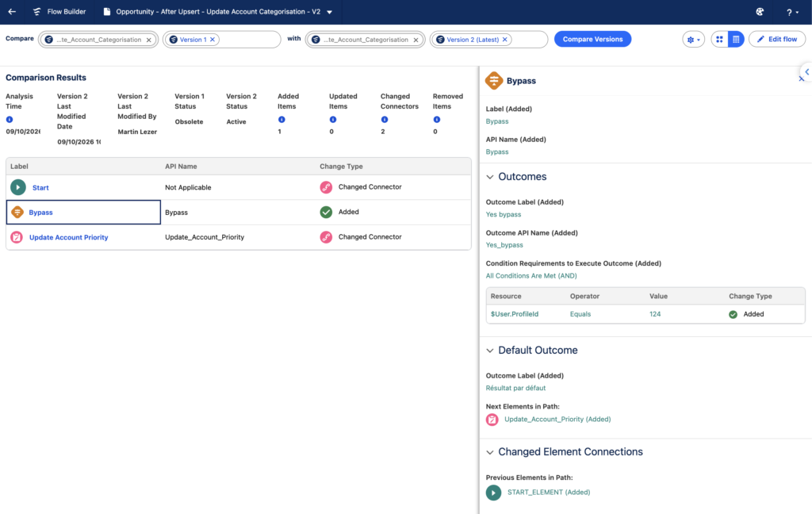812x514 pixels.
Task: Click the Flow Builder logo icon
Action: tap(36, 11)
